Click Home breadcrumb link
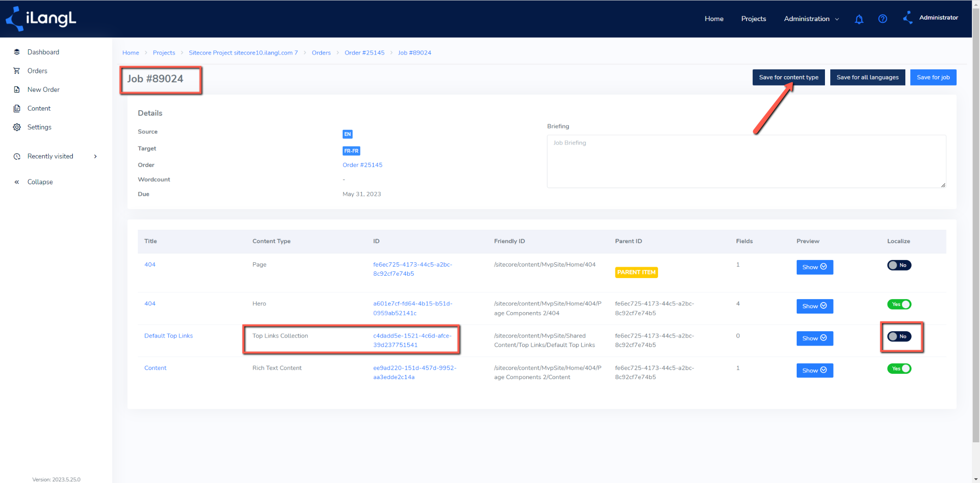 tap(131, 53)
